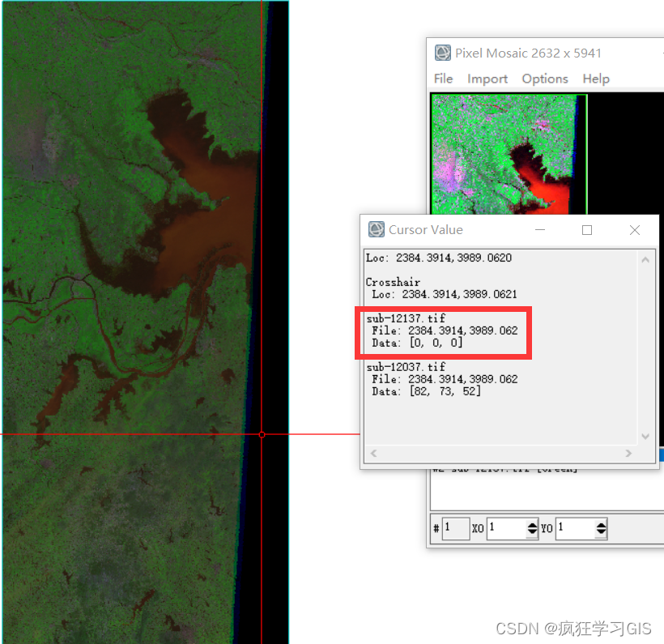The image size is (664, 644).
Task: Click the Cursor Value title text
Action: [426, 229]
